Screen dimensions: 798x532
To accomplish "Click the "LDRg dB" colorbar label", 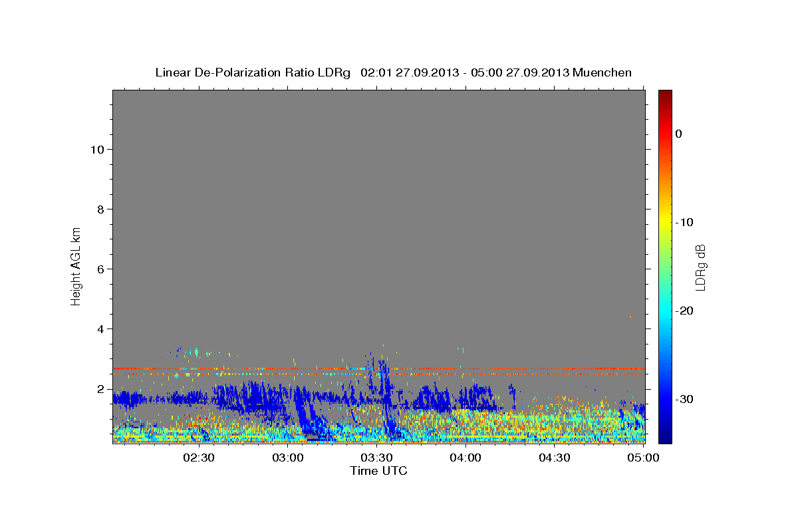I will click(700, 267).
